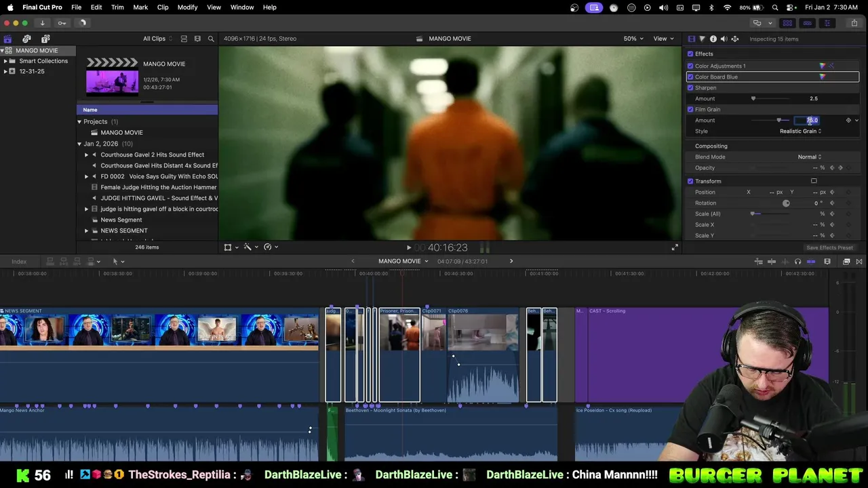Open the Effects browser icon in timeline
The width and height of the screenshot is (868, 488).
click(846, 262)
